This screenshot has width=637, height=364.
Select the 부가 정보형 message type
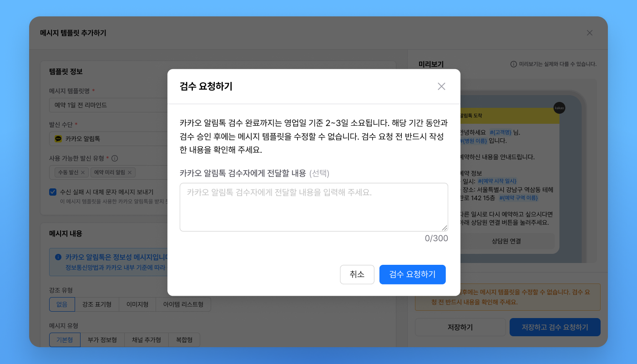tap(102, 340)
